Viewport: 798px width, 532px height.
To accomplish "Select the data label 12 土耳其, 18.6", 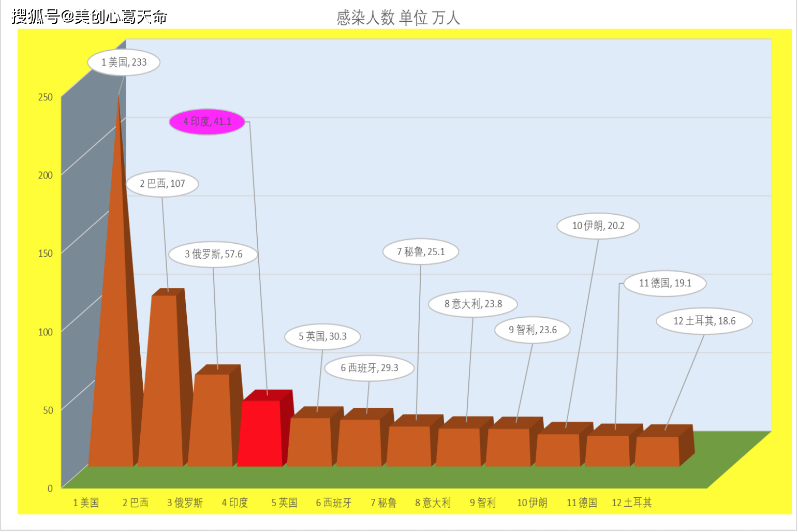I will tap(704, 321).
